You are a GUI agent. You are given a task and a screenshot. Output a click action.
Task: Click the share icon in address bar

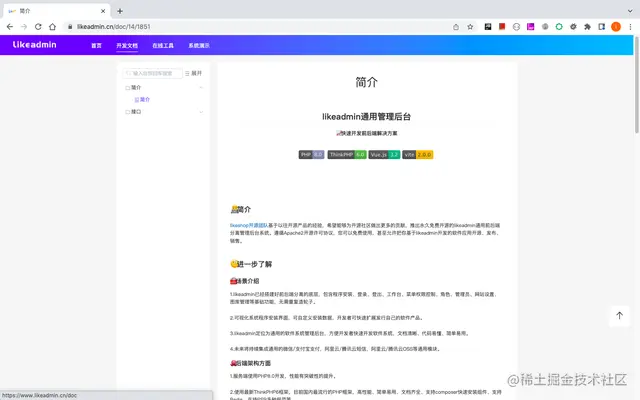tap(456, 27)
